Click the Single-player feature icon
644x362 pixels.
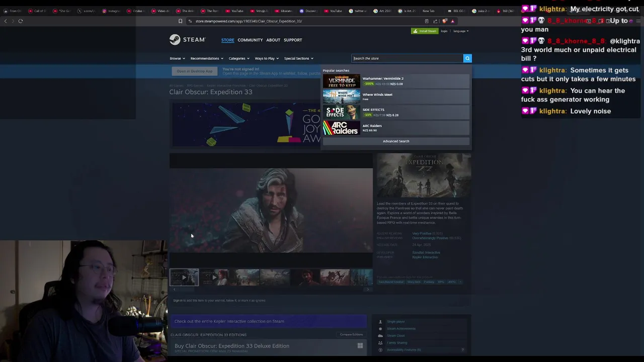[380, 322]
